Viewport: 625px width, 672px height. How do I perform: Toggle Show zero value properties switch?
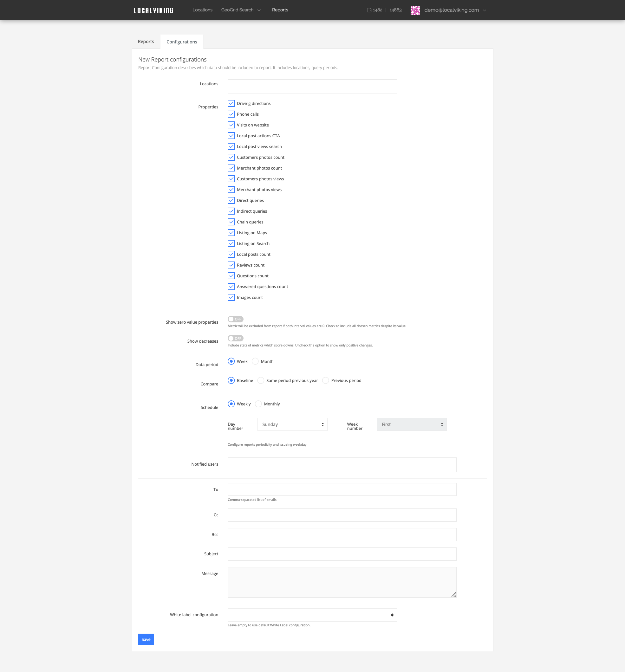235,319
